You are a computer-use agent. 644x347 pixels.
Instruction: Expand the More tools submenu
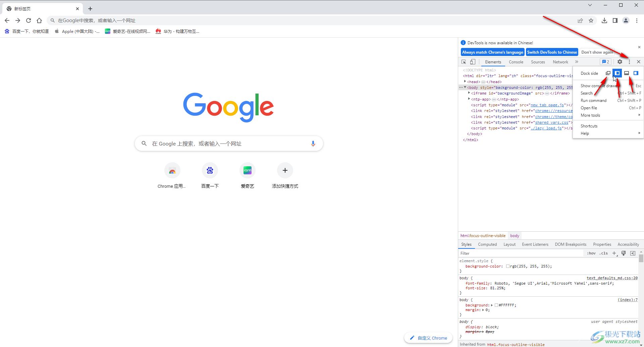coord(608,115)
